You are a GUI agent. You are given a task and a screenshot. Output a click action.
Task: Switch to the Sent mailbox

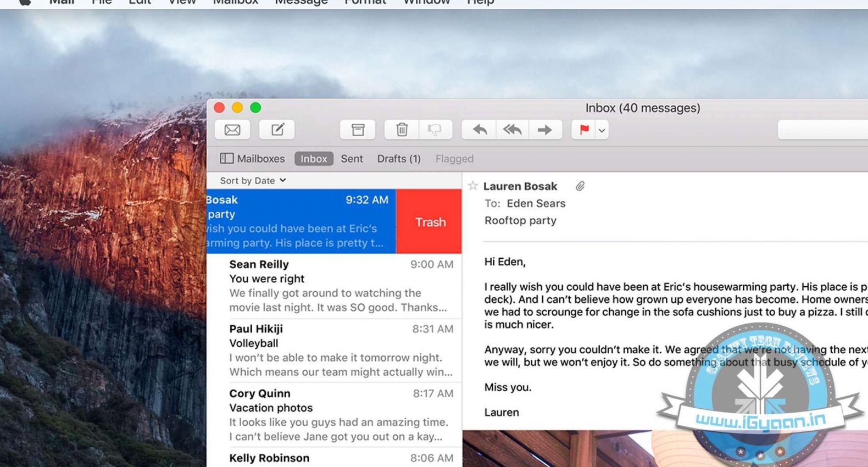tap(352, 159)
